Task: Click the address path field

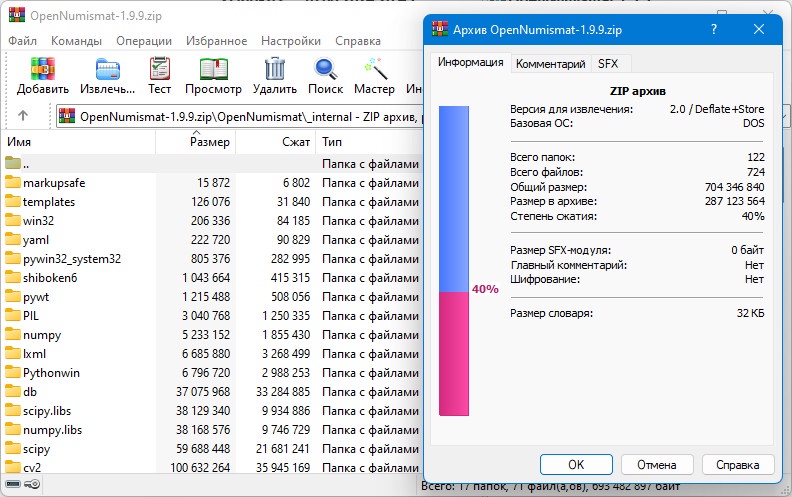Action: pyautogui.click(x=240, y=117)
